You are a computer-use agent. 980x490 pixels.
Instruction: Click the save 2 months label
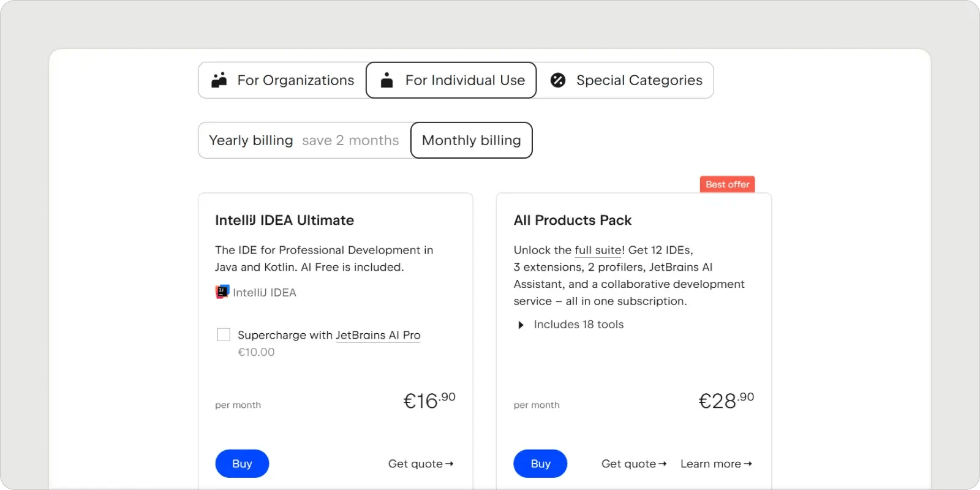click(x=350, y=140)
